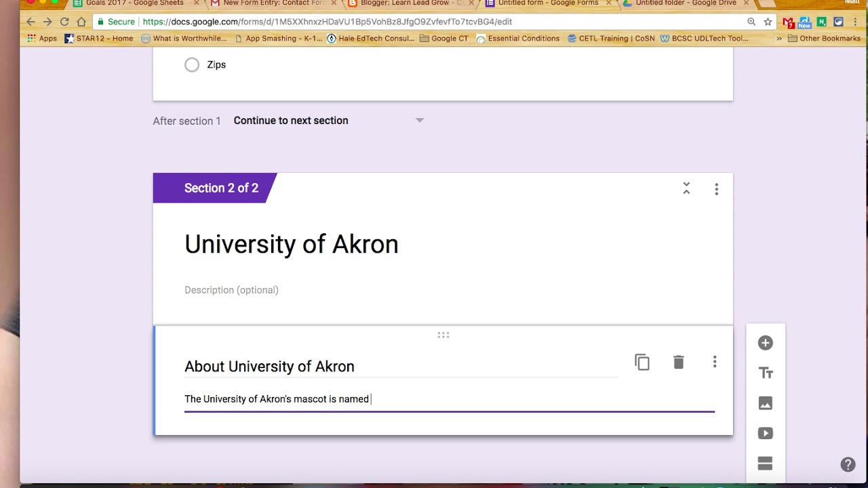Screen dimensions: 868x488
Task: Add a new section from the side toolbar
Action: (765, 464)
